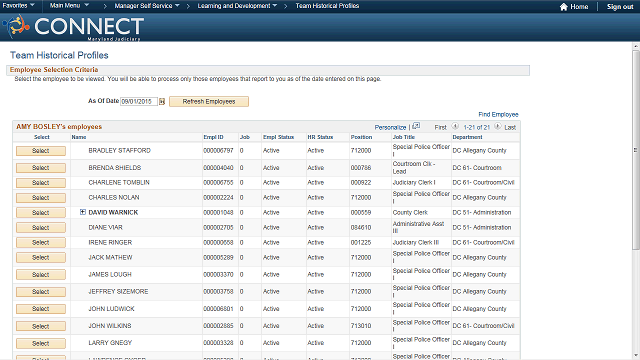Screen dimensions: 640x360
Task: Click position 084610 in DIANE VIAR row
Action: (361, 228)
